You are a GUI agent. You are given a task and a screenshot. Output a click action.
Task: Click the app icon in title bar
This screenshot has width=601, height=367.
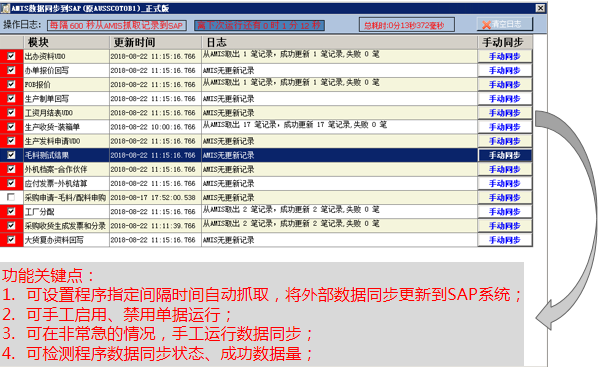pyautogui.click(x=5, y=8)
